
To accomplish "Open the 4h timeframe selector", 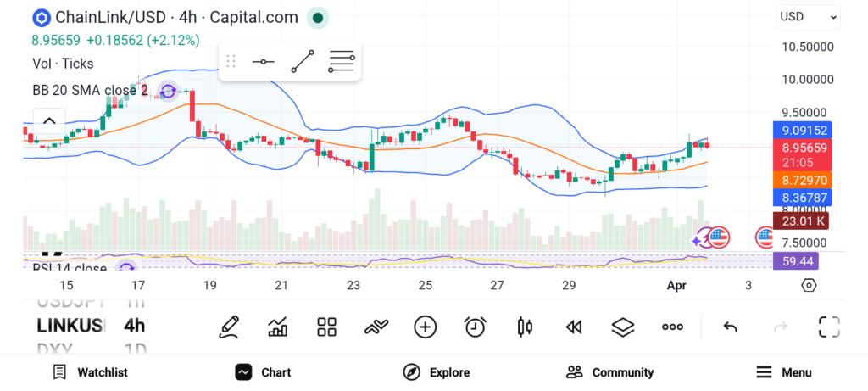I will click(134, 326).
